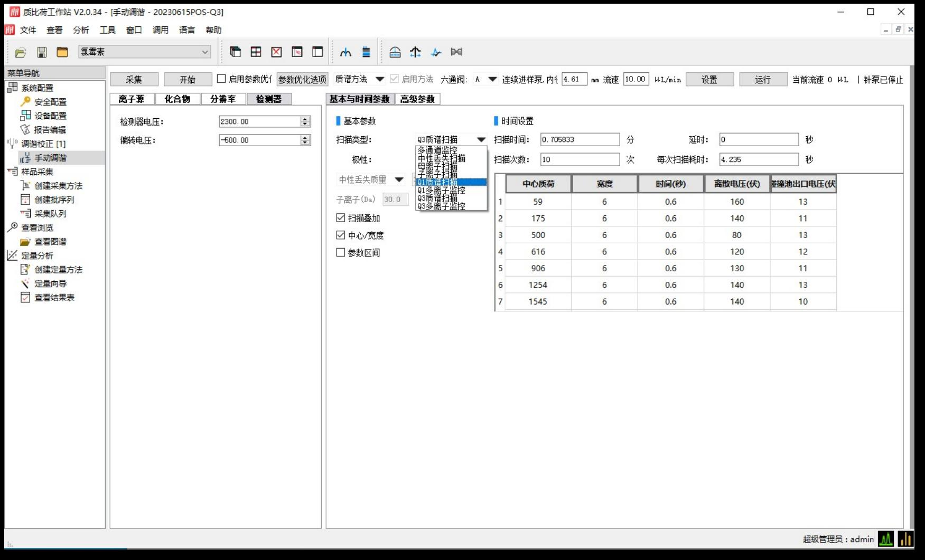Click the 参数优化选项 button

click(x=302, y=80)
